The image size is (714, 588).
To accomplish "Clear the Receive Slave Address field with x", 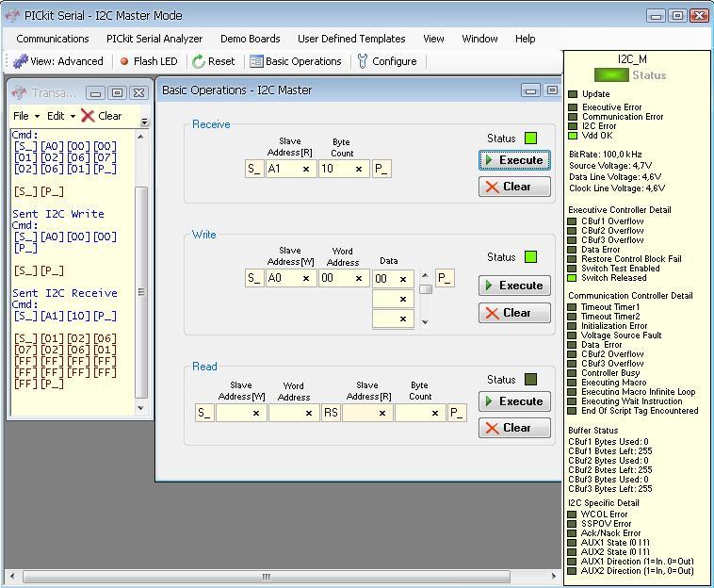I will pos(306,169).
